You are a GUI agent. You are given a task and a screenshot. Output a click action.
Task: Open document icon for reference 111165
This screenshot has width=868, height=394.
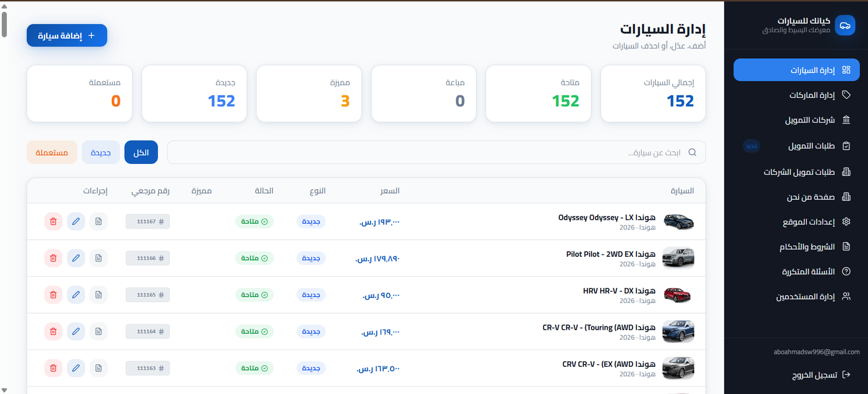(98, 295)
